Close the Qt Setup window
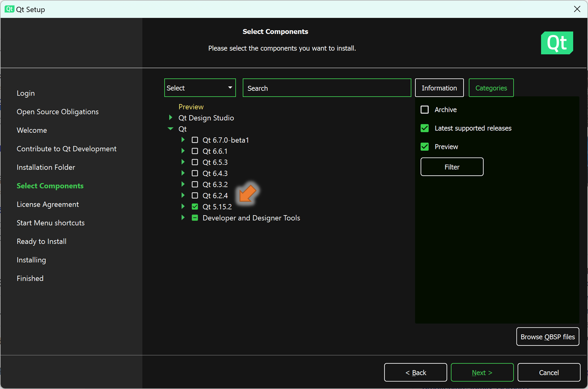This screenshot has width=588, height=389. [x=577, y=9]
